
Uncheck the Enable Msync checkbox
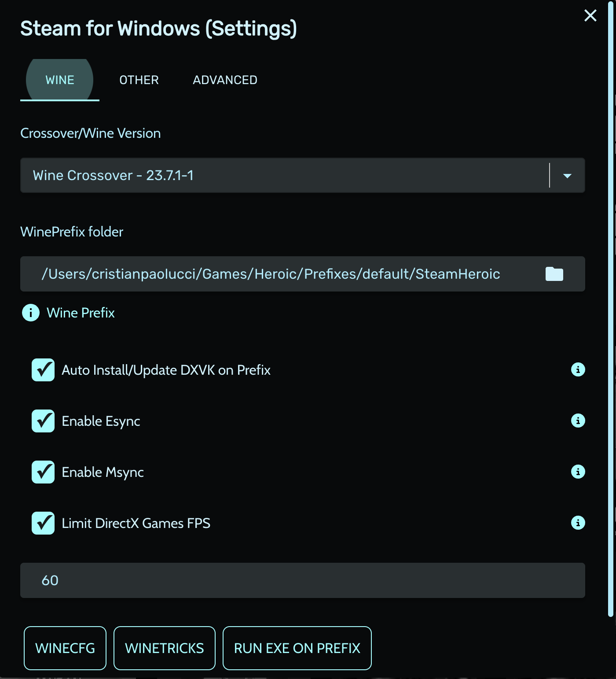[43, 472]
